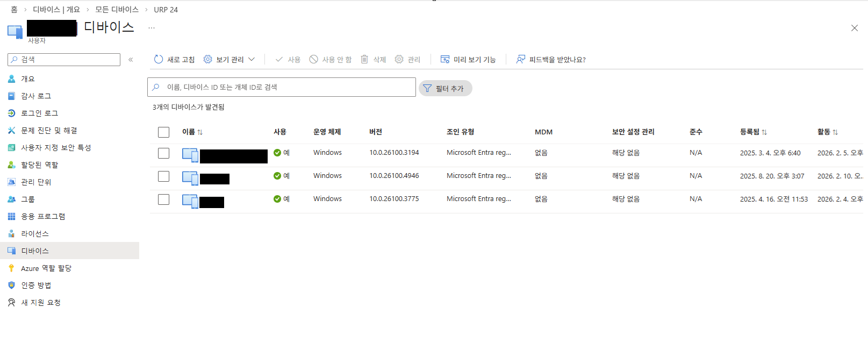Click the device blade icon beside the title
Image resolution: width=868 pixels, height=350 pixels.
click(x=15, y=31)
